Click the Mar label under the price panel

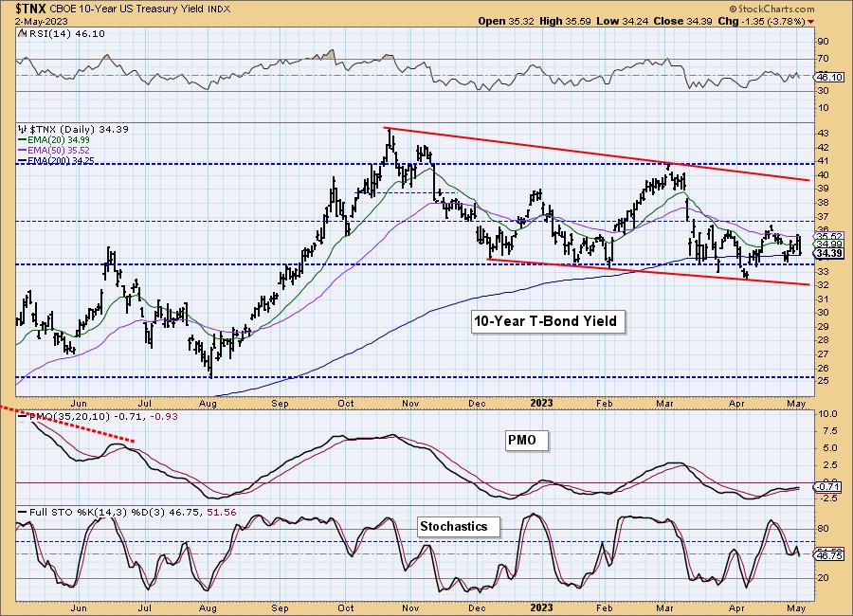coord(664,403)
